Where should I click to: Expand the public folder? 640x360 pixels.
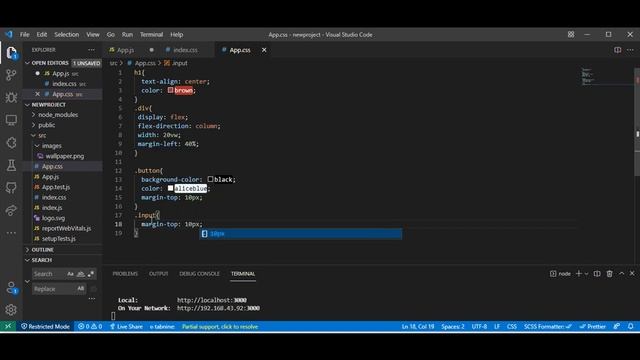pos(33,125)
